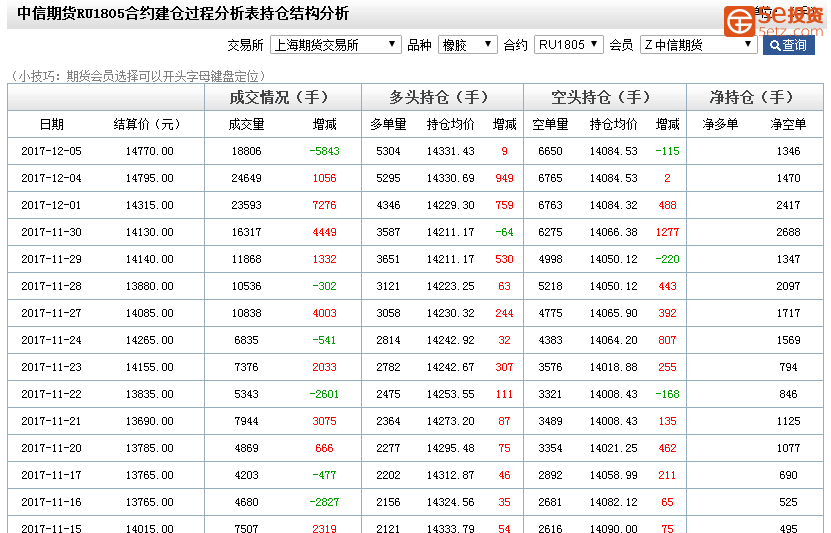The height and width of the screenshot is (533, 831).
Task: Click settlement price 14795.00
Action: (x=149, y=179)
